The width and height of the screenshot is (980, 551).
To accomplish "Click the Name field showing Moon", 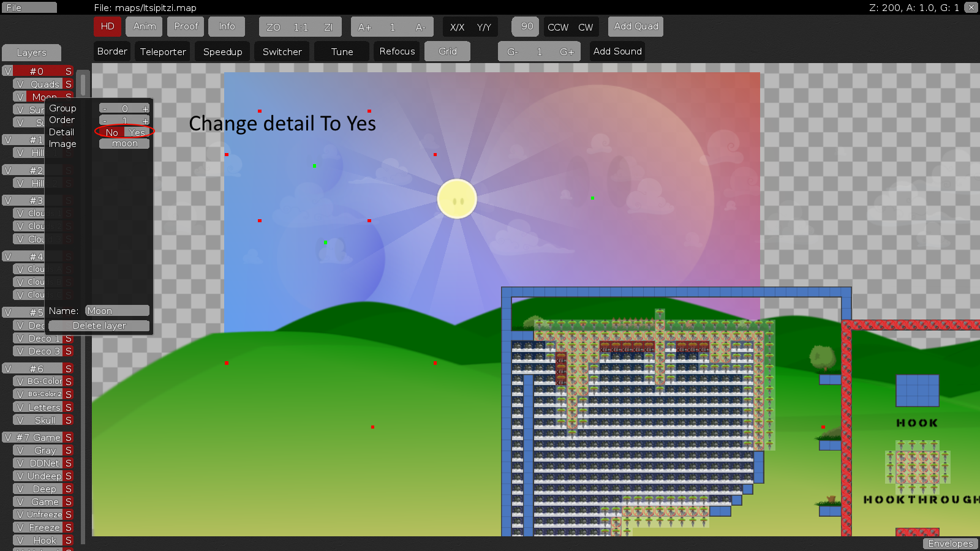I will (x=117, y=310).
